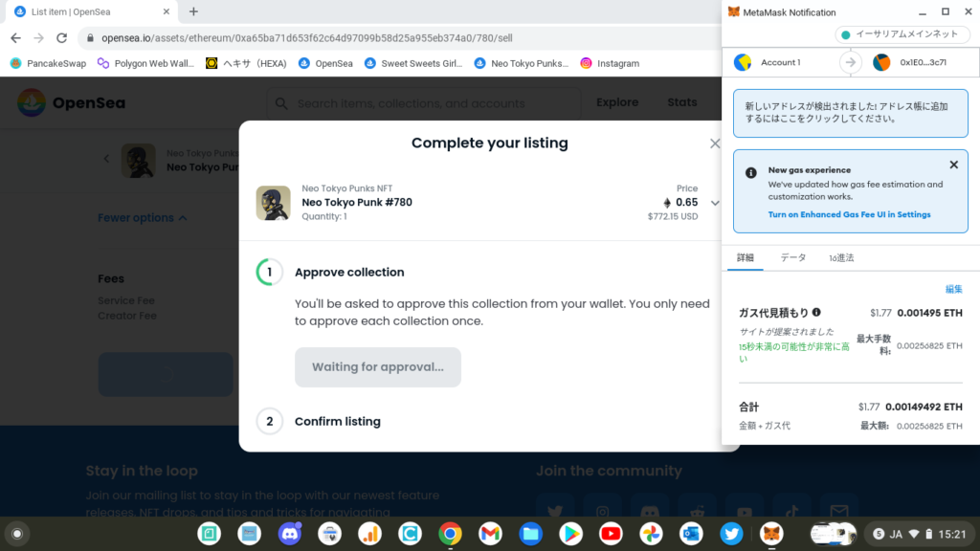Click the JA input method indicator

tap(896, 535)
